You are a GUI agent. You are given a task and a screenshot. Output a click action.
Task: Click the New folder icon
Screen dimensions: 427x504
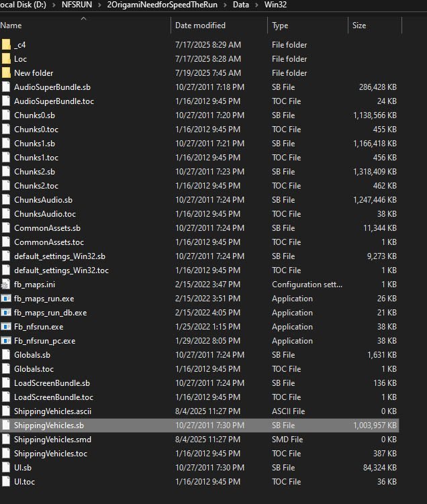click(6, 73)
